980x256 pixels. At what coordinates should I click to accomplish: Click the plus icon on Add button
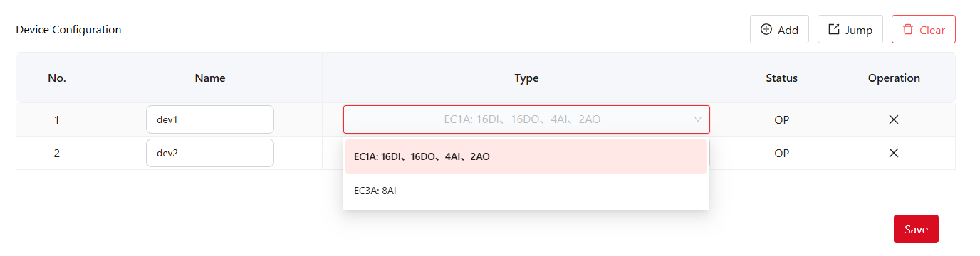(x=766, y=30)
